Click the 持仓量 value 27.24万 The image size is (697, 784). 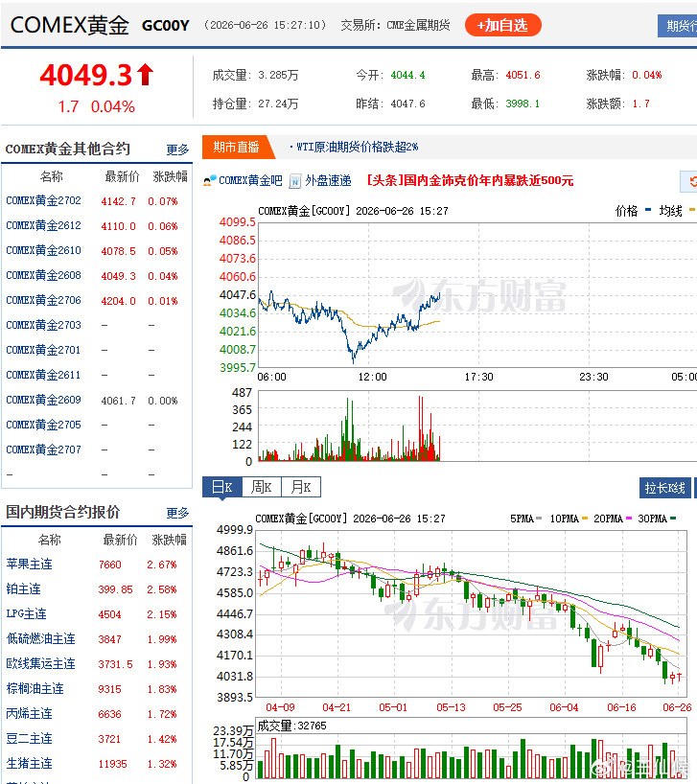278,104
